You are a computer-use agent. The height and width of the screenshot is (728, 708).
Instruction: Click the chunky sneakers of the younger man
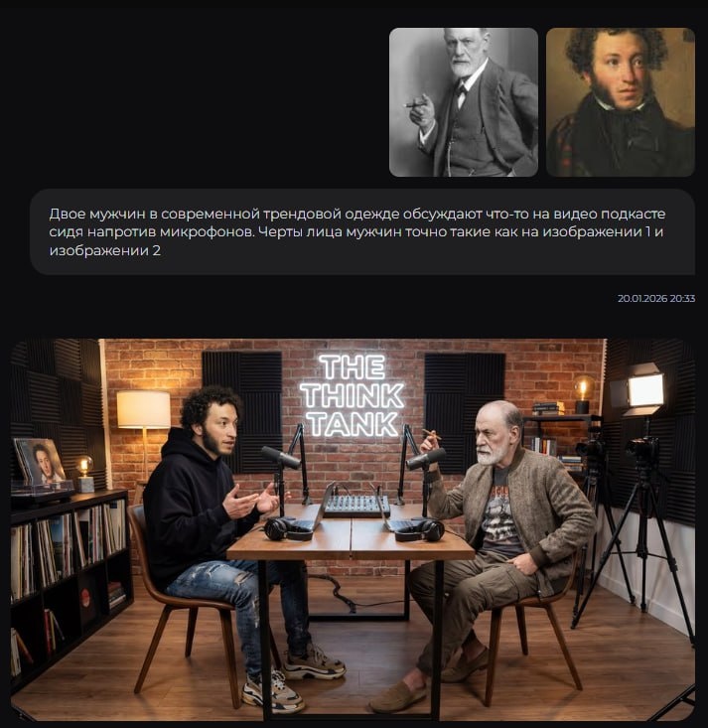pos(294,678)
